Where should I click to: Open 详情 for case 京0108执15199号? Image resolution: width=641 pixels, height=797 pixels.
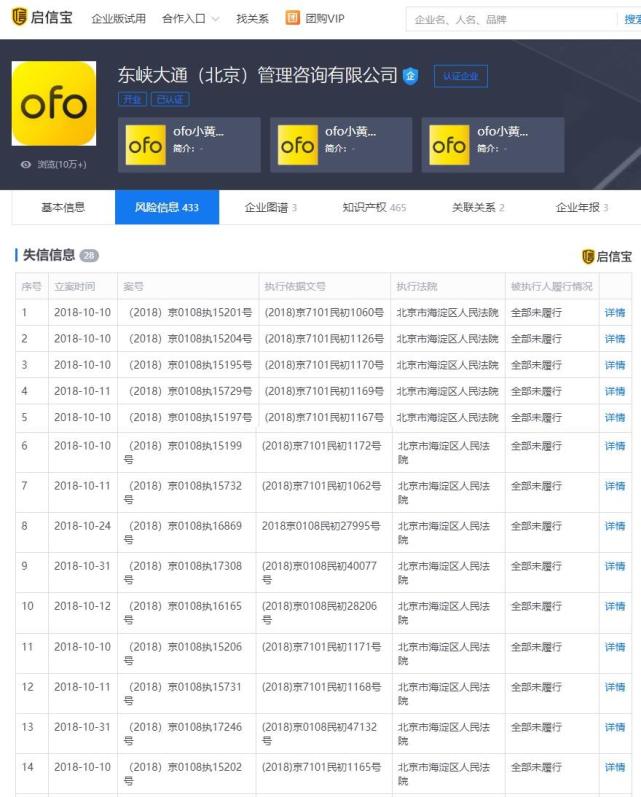(x=615, y=446)
